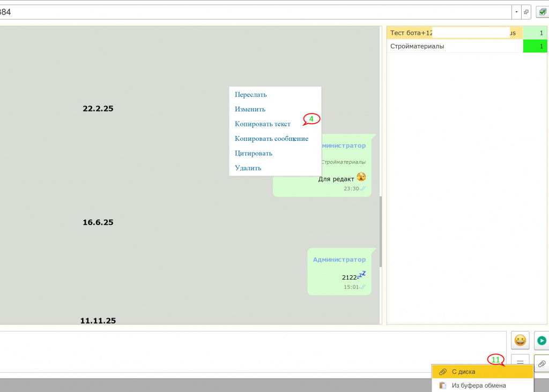Viewport: 549px width, 392px height.
Task: Send message with green arrow button
Action: [x=541, y=340]
